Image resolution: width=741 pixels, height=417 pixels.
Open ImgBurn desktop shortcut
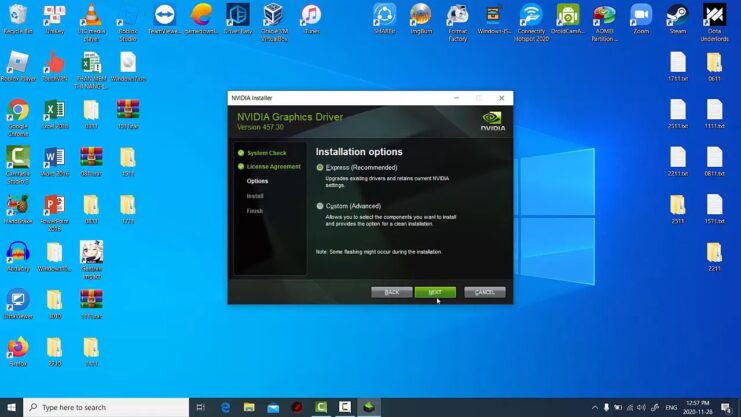pyautogui.click(x=421, y=20)
